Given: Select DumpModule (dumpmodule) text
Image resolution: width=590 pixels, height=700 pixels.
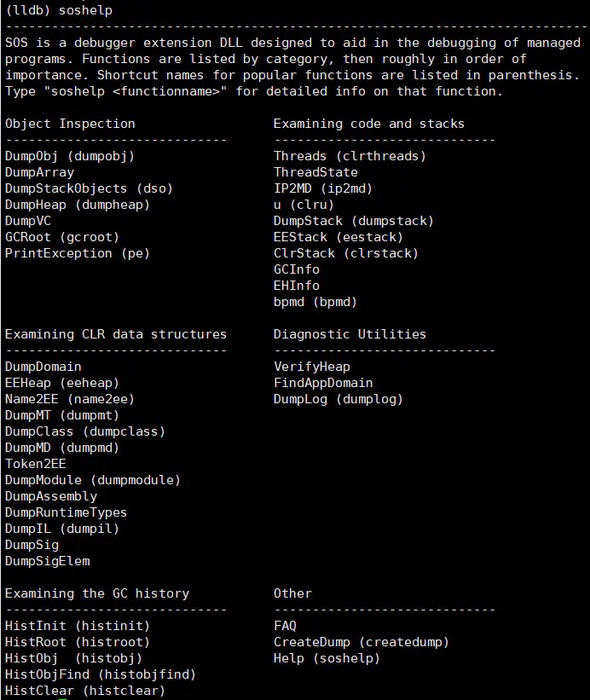Looking at the screenshot, I should [93, 480].
